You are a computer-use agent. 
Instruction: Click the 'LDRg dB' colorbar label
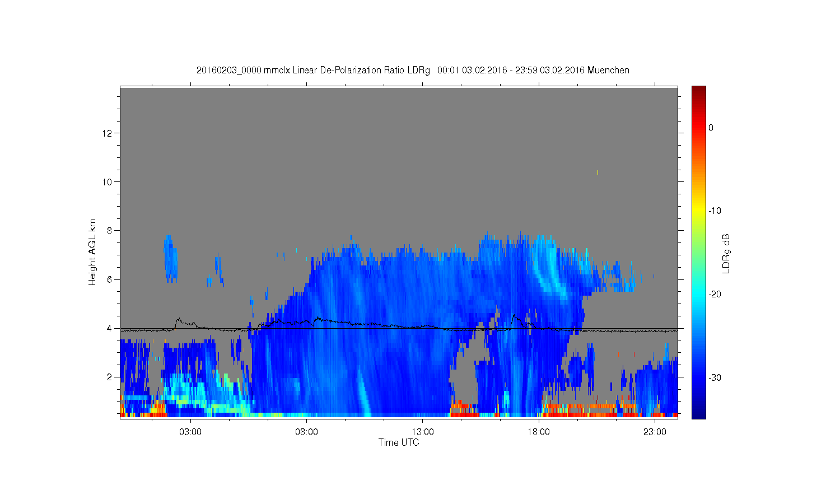pyautogui.click(x=726, y=253)
